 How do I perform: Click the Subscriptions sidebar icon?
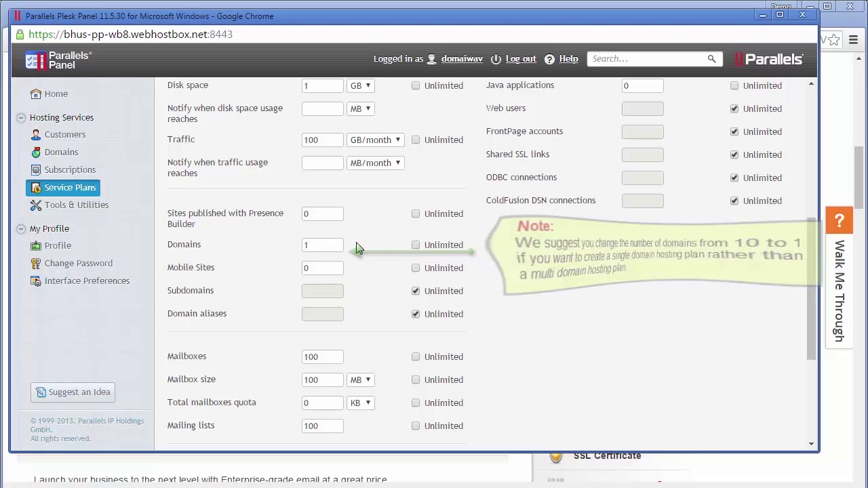(x=36, y=169)
